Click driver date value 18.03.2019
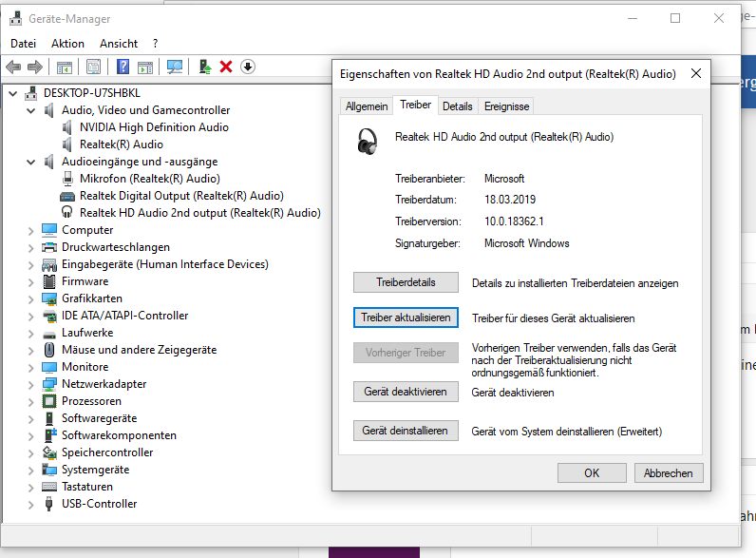Viewport: 756px width, 558px height. click(510, 200)
